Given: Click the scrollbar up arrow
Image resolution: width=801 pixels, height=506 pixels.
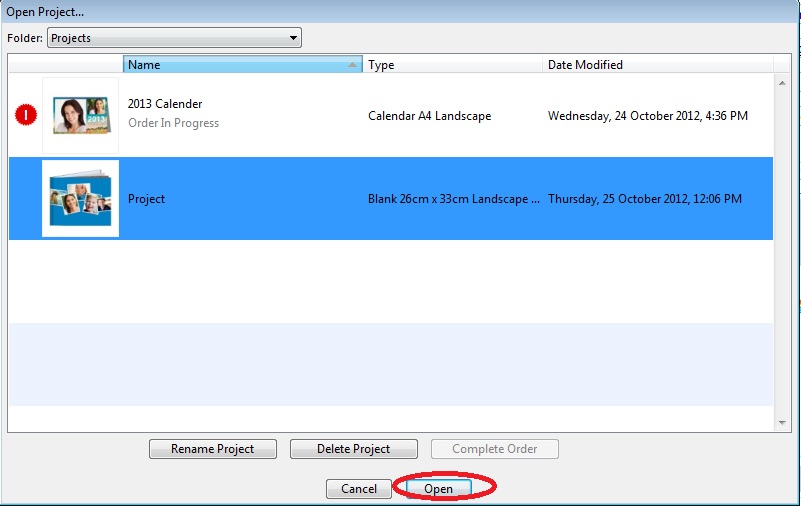Looking at the screenshot, I should coord(782,83).
